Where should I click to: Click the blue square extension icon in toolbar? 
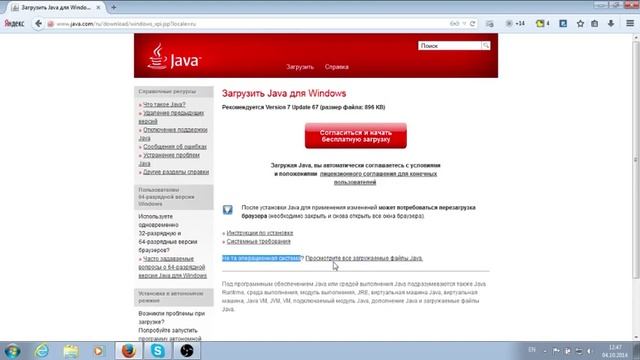tap(563, 24)
